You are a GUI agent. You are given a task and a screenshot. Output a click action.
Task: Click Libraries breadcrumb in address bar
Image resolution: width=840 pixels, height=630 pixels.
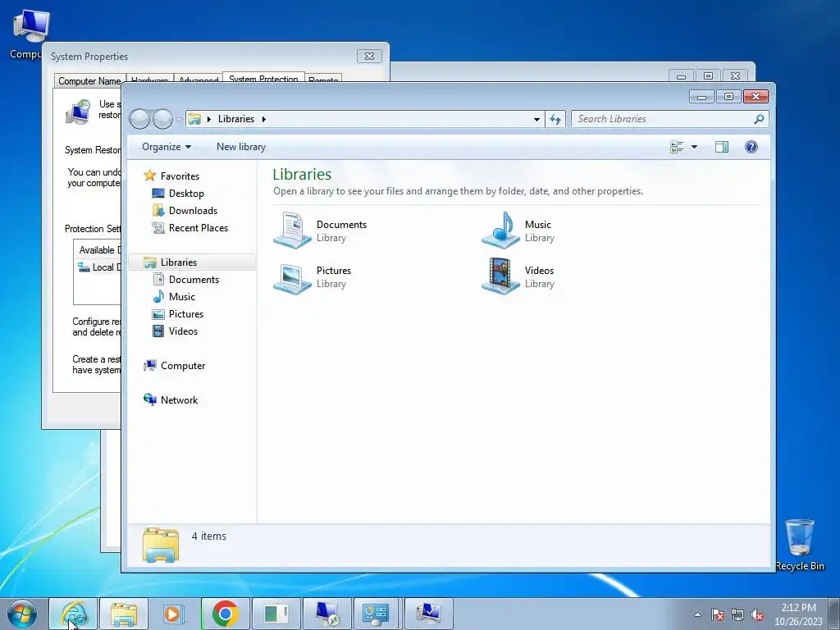click(x=236, y=119)
